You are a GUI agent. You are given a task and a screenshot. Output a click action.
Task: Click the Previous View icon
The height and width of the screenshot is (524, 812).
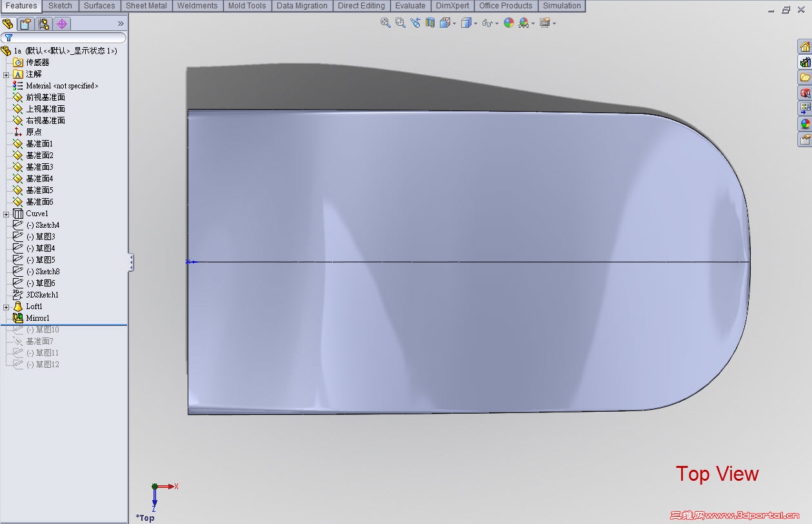click(415, 23)
